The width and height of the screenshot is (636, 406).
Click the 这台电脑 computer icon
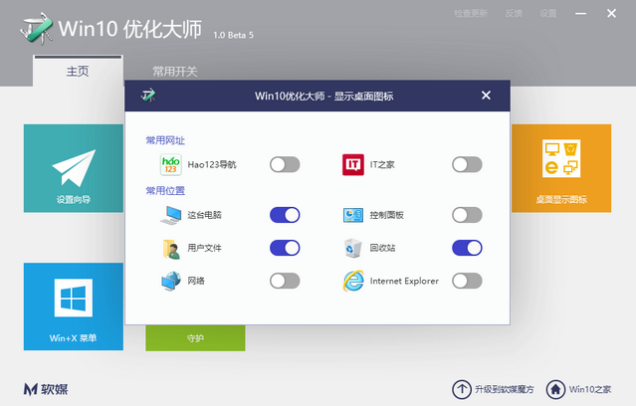(x=171, y=215)
